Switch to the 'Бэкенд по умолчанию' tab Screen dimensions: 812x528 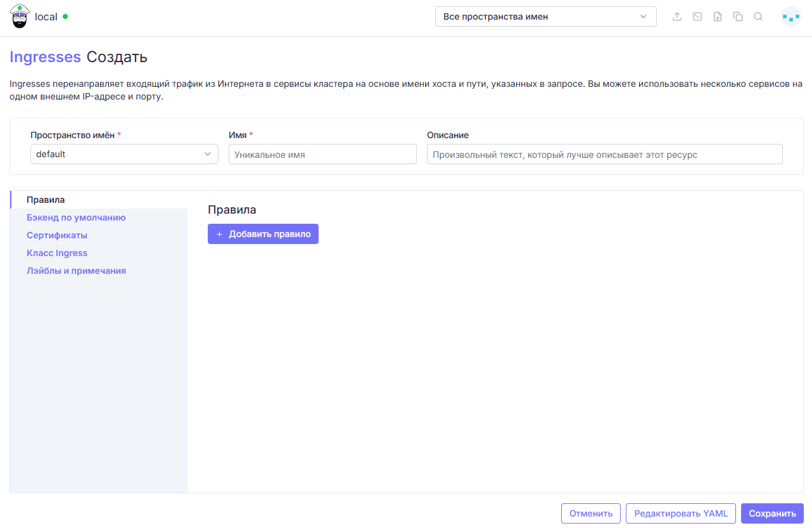pyautogui.click(x=99, y=217)
